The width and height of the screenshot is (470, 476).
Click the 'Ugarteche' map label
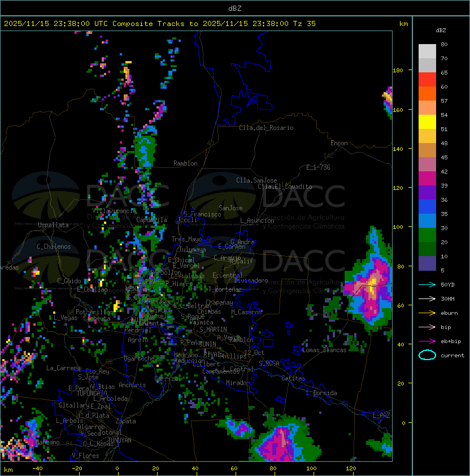140,358
